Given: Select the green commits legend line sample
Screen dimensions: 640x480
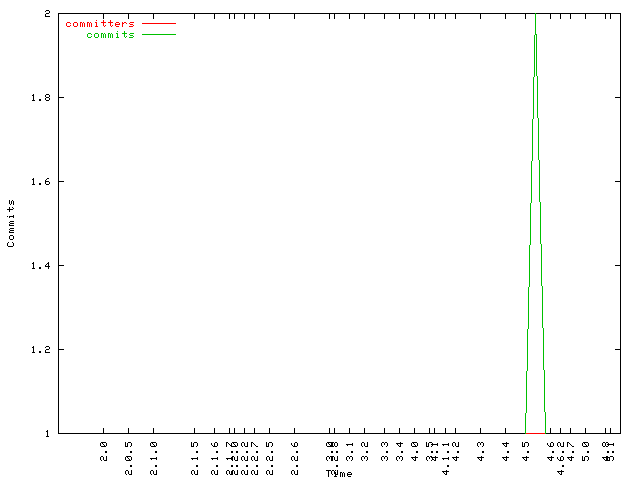Looking at the screenshot, I should tap(158, 35).
